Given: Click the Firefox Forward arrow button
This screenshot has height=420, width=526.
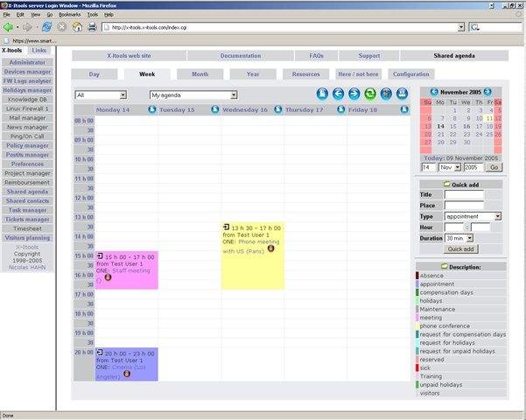Looking at the screenshot, I should pos(27,27).
